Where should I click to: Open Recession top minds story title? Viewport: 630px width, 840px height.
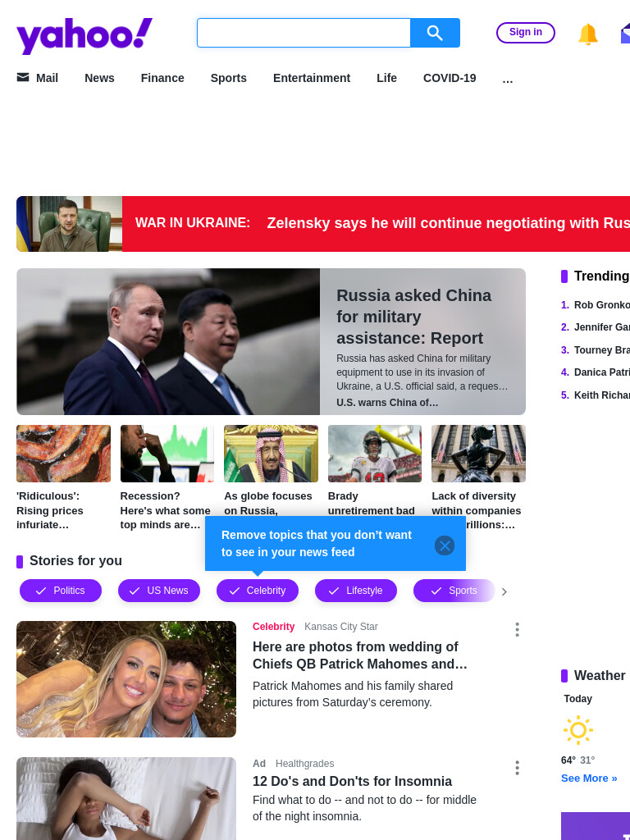click(x=166, y=510)
